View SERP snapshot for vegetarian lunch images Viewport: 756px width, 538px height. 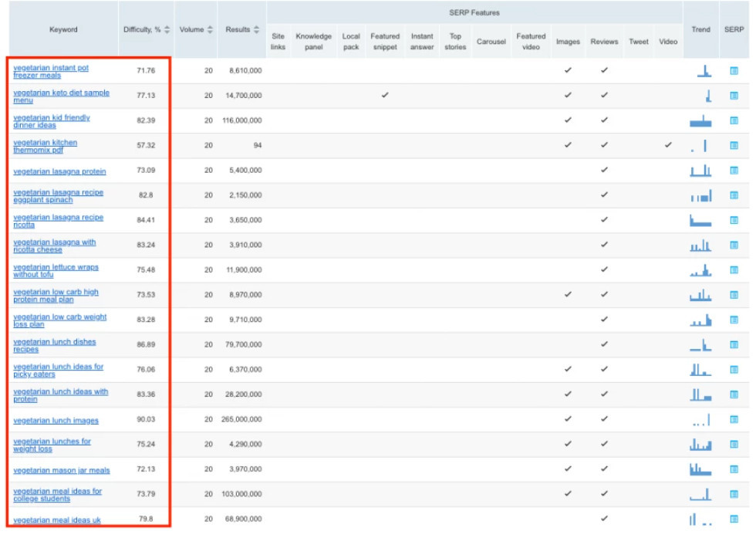coord(734,420)
